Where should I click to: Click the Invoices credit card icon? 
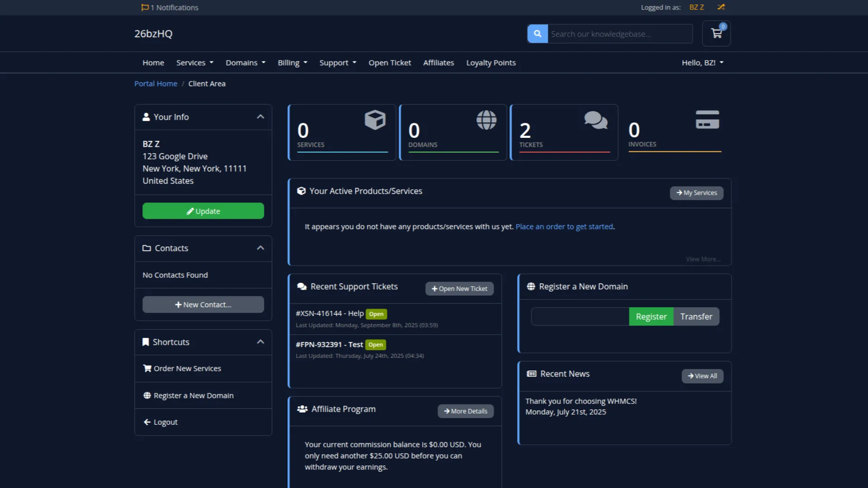(707, 120)
